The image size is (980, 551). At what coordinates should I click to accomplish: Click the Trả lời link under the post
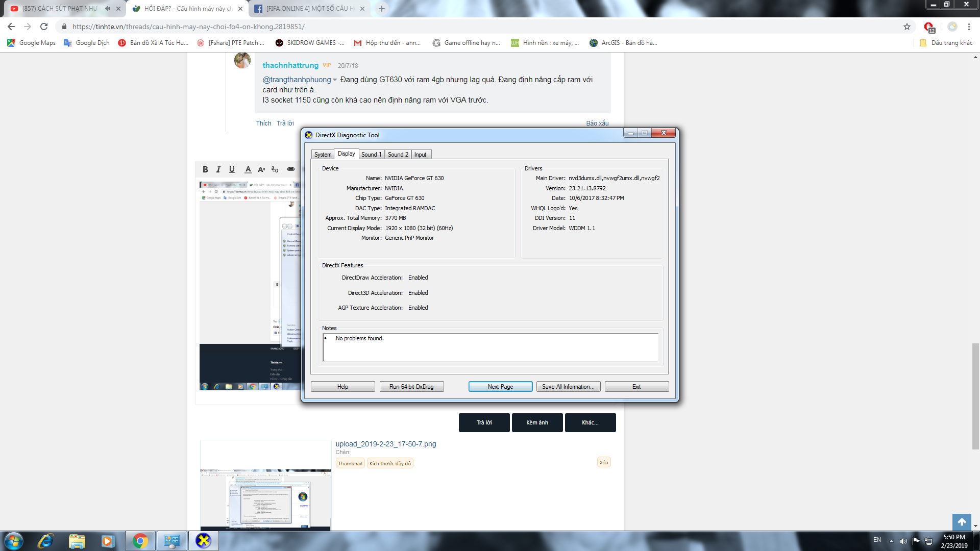[x=285, y=123]
